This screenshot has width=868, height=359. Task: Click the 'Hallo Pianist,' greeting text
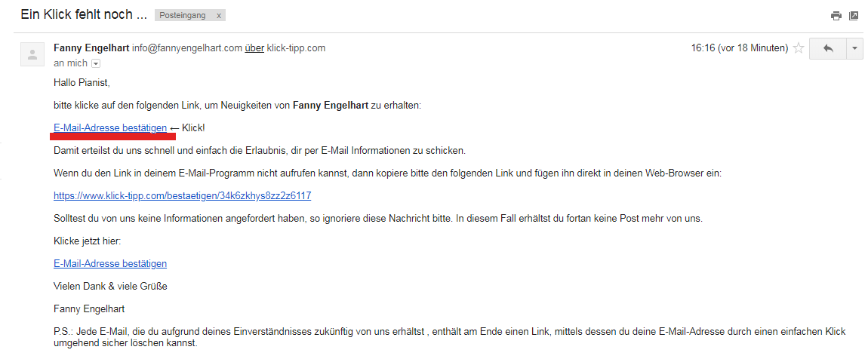[82, 82]
